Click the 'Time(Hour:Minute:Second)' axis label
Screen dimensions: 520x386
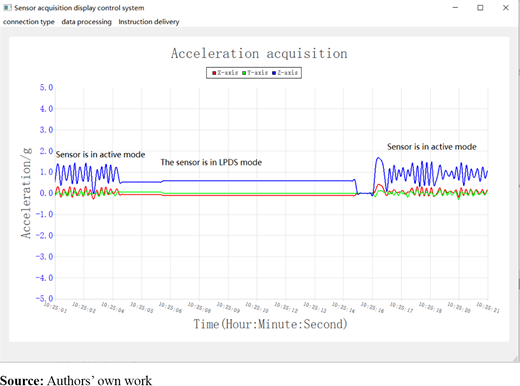(x=270, y=324)
